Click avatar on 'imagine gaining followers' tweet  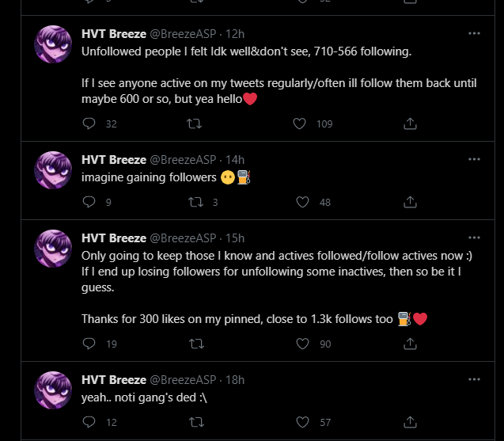tap(54, 170)
